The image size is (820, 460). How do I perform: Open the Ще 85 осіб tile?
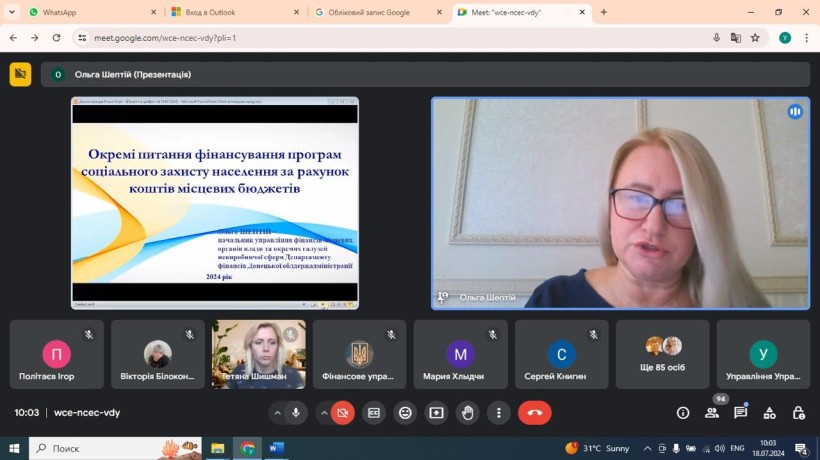(663, 354)
